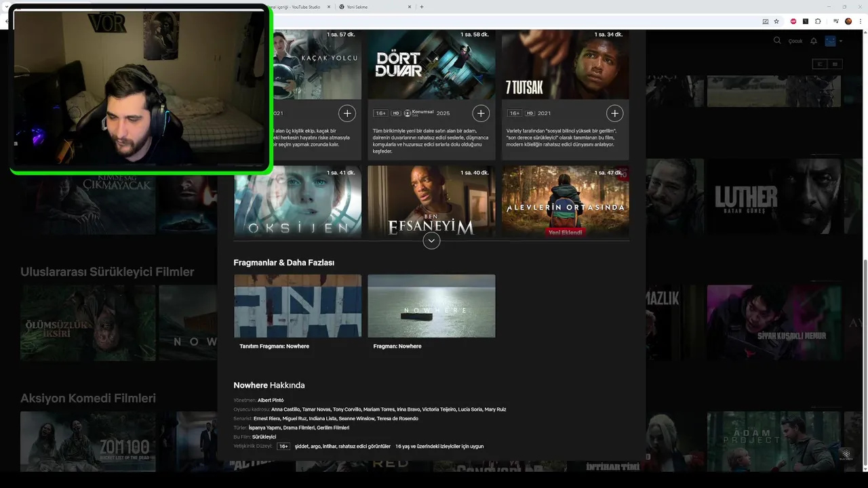Open Luther Batan Güneş poster in background
Image resolution: width=868 pixels, height=488 pixels.
click(774, 197)
